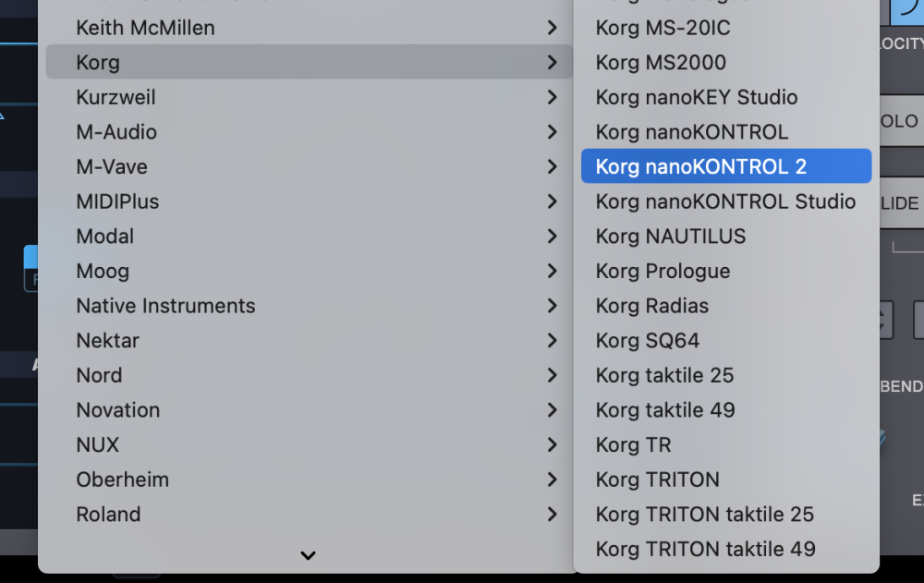Choose Korg nanoKEY Studio from submenu

coord(697,98)
